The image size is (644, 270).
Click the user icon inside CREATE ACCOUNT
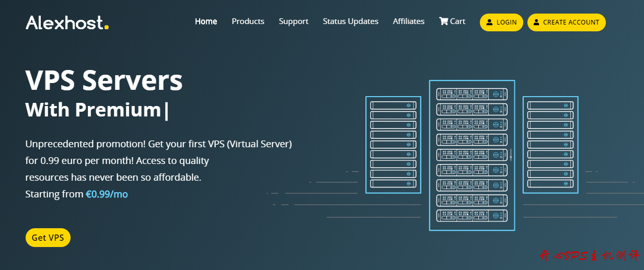(x=536, y=22)
